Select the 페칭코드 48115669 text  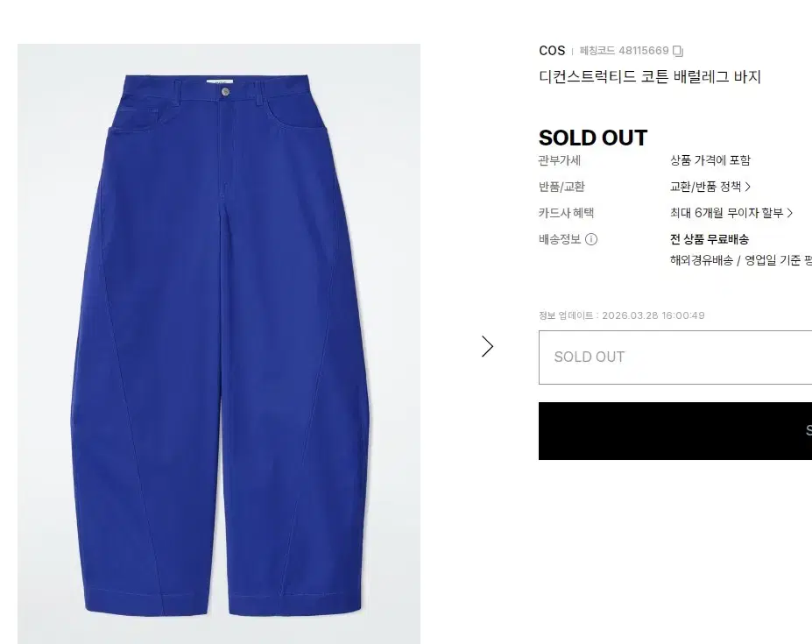coord(624,51)
